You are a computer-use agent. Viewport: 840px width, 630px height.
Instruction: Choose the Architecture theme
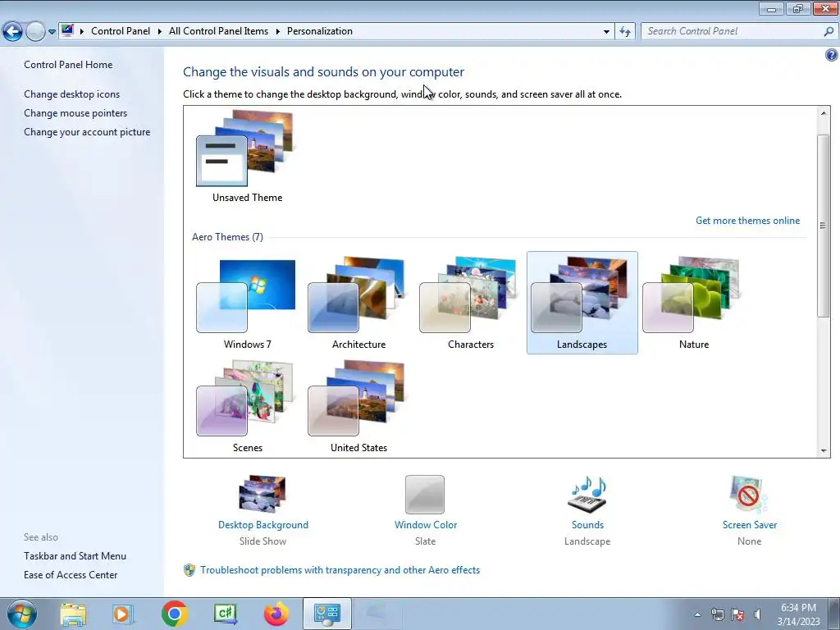[x=358, y=303]
